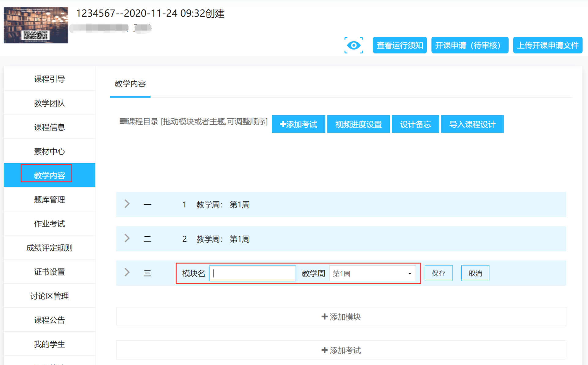This screenshot has height=365, width=588.
Task: Select 题库管理 in the sidebar
Action: click(x=50, y=199)
